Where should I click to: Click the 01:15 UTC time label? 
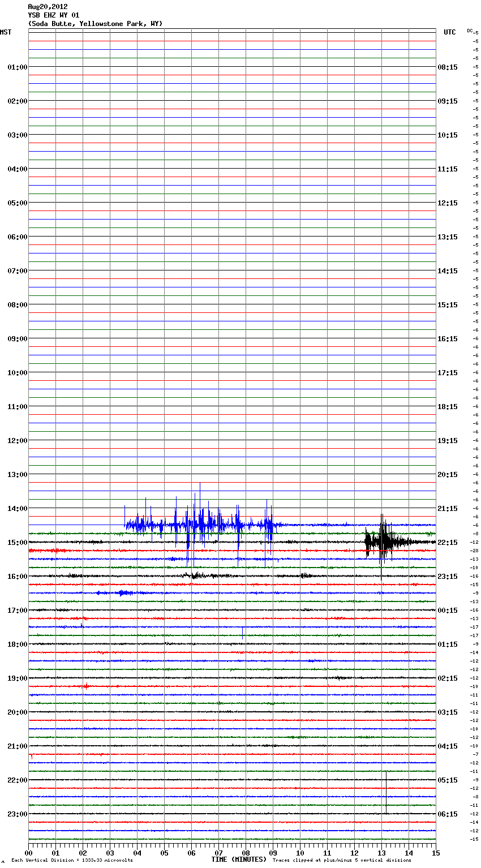[x=448, y=644]
